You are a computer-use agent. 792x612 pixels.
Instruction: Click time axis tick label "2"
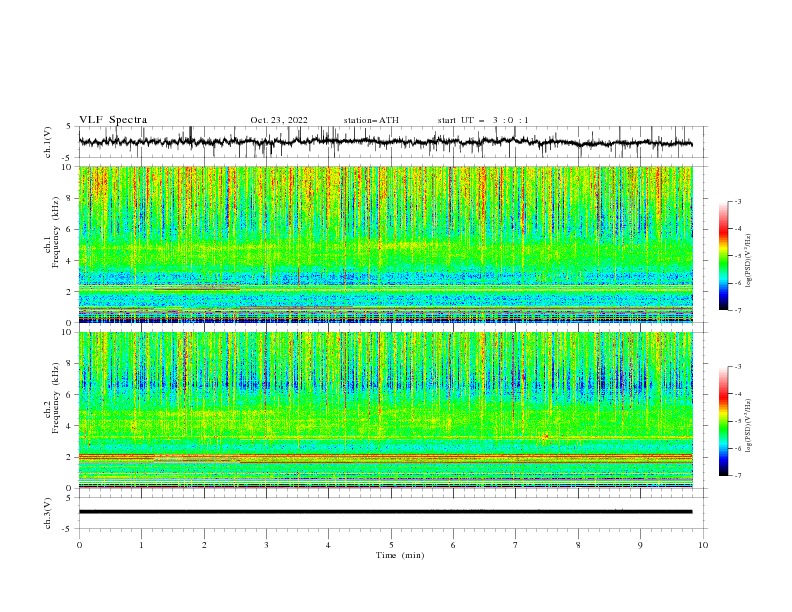point(204,545)
